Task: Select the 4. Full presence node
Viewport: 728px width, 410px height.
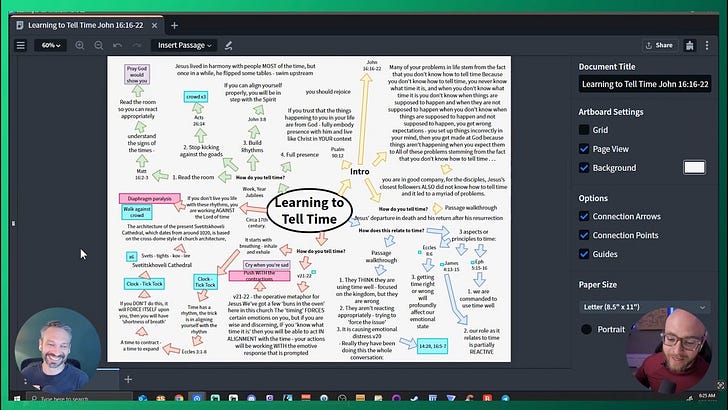Action: point(299,155)
